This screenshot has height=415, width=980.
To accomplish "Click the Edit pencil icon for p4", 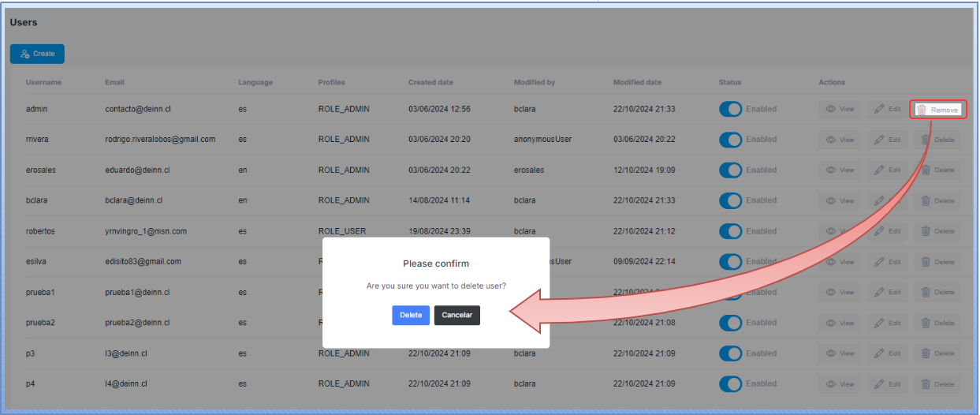I will (x=879, y=384).
